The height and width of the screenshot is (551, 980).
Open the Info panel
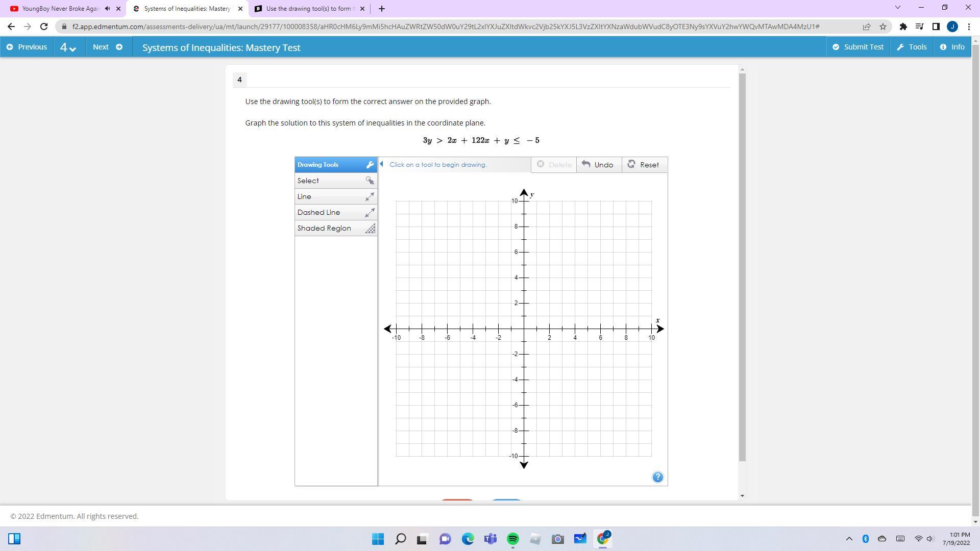[x=952, y=47]
